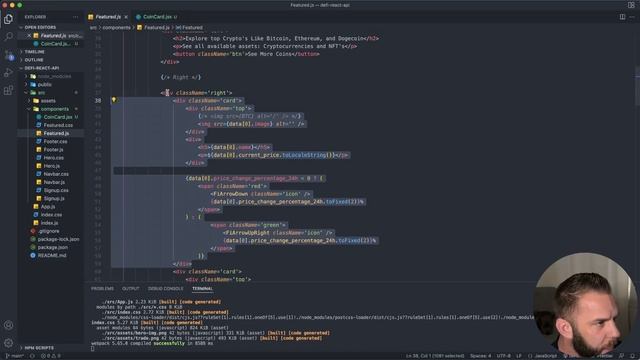Open the Explorer more actions (three dots) menu

point(76,17)
